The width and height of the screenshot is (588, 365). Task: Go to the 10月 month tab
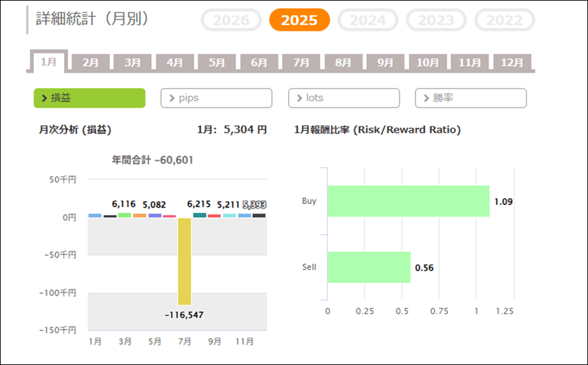tap(428, 63)
